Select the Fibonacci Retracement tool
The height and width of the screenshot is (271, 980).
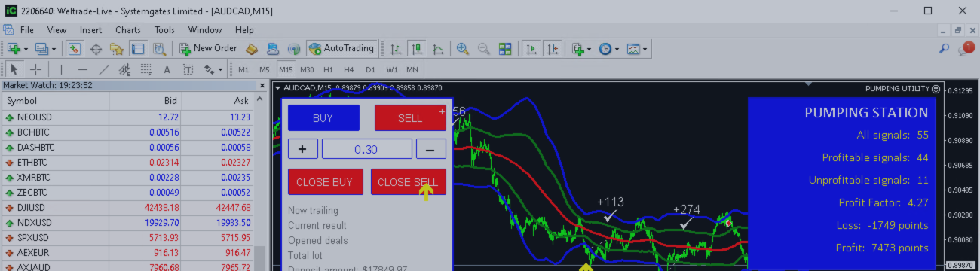click(146, 69)
